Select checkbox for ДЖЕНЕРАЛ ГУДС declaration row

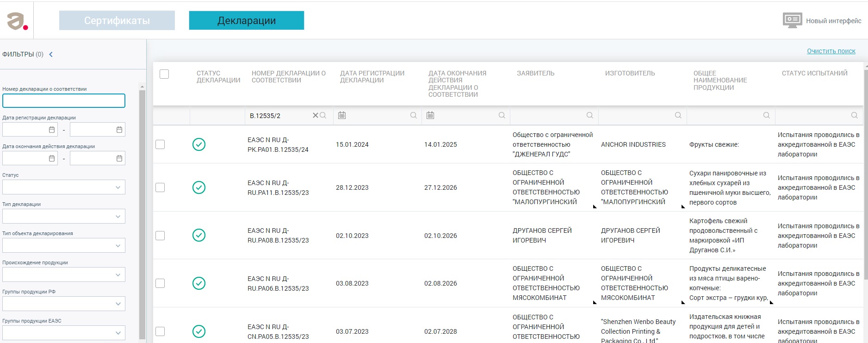point(160,144)
